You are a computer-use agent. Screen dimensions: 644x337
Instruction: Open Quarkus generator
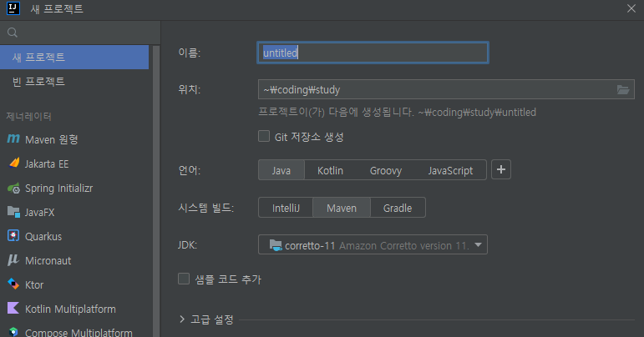74,236
